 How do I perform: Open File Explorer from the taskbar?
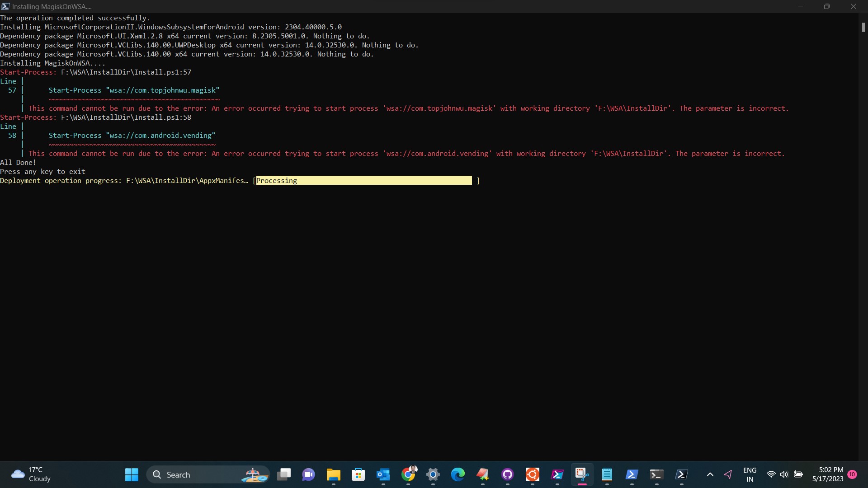tap(334, 474)
